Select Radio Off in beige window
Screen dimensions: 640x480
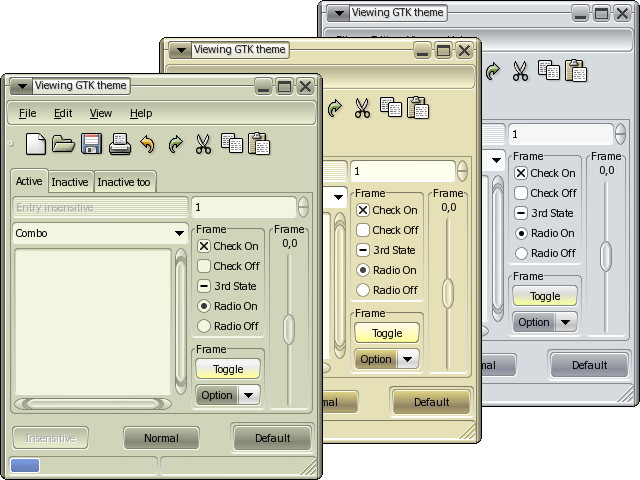pyautogui.click(x=363, y=290)
